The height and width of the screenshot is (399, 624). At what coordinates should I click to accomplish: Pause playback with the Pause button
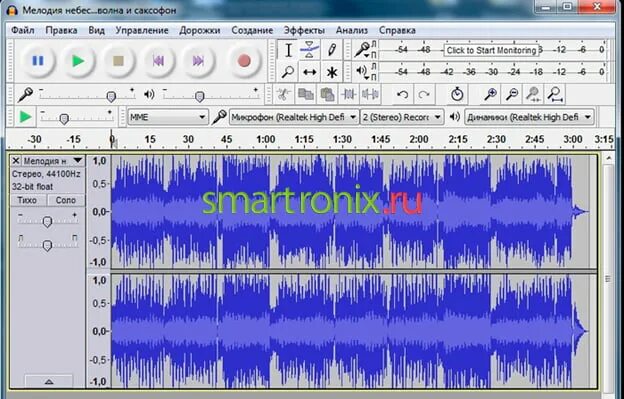pyautogui.click(x=38, y=61)
